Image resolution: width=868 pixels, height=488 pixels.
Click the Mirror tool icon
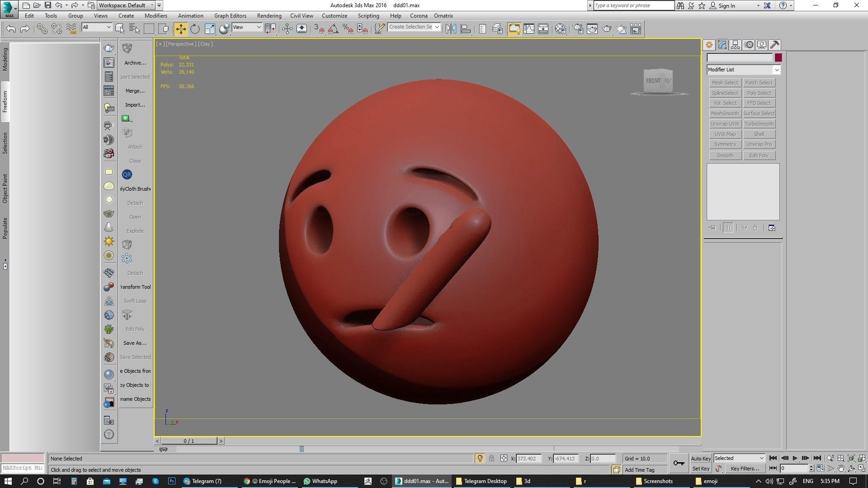451,29
